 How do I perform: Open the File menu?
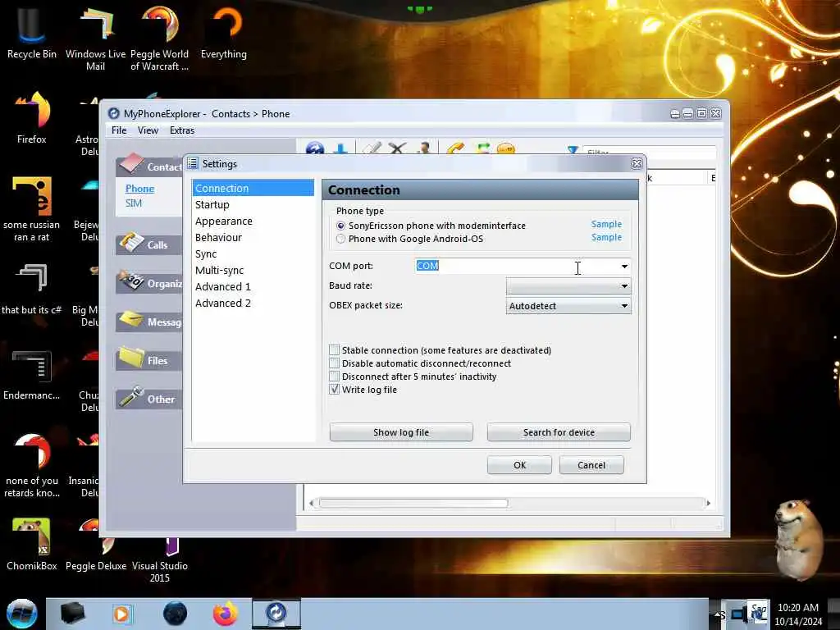(119, 130)
